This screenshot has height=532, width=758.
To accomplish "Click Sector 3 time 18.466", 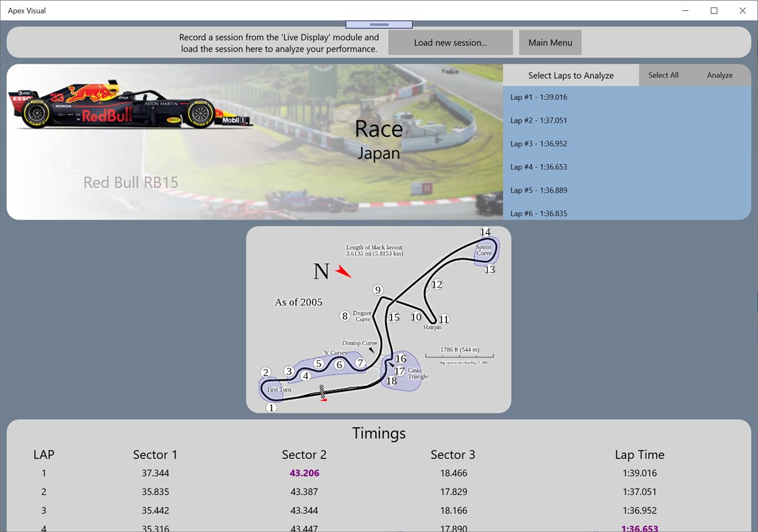I will [454, 473].
